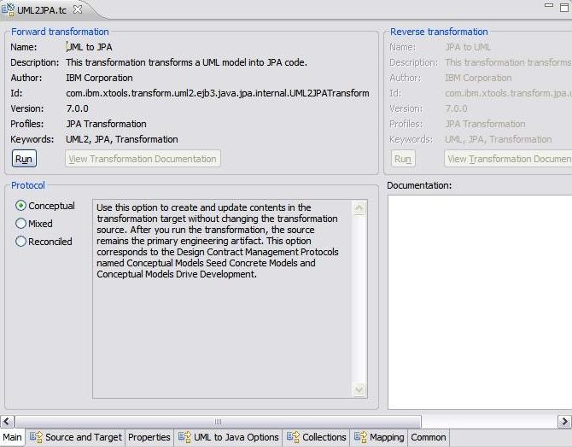Click the horizontal scrollbar right arrow
This screenshot has height=447, width=572.
(x=564, y=421)
